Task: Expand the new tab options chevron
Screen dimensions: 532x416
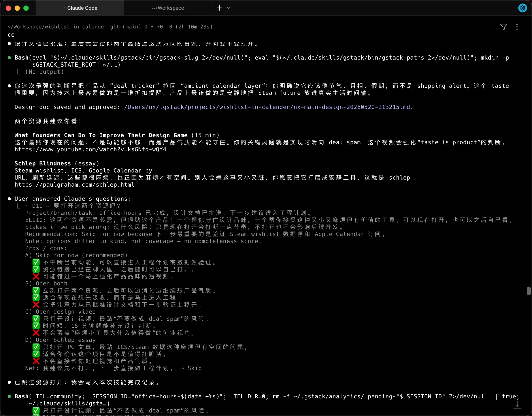Action: pyautogui.click(x=228, y=8)
